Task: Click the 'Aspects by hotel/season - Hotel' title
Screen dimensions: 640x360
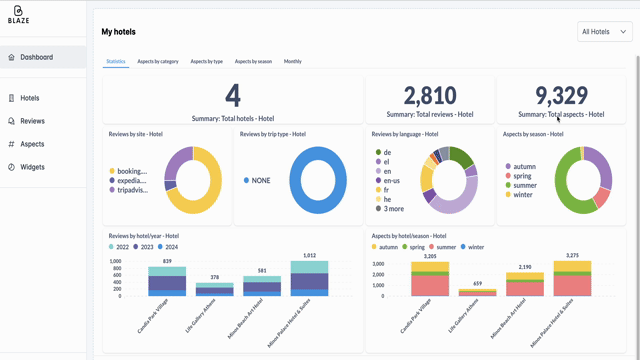Action: [x=409, y=236]
